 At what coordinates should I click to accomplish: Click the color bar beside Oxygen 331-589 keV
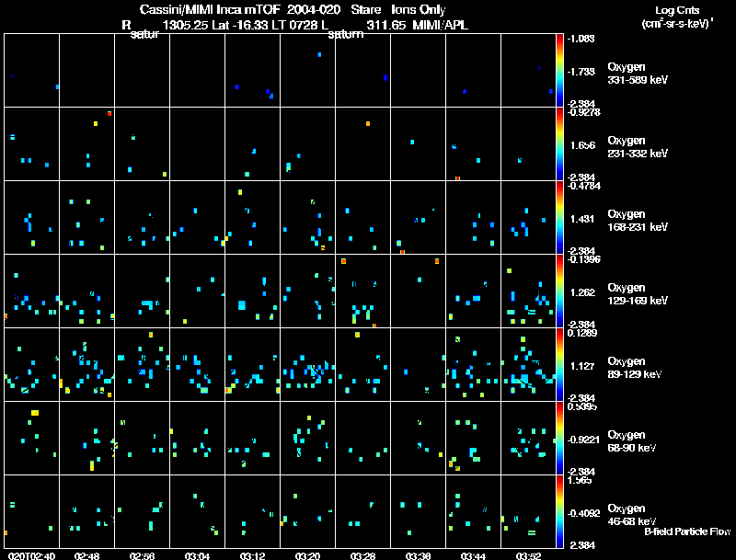click(x=559, y=71)
